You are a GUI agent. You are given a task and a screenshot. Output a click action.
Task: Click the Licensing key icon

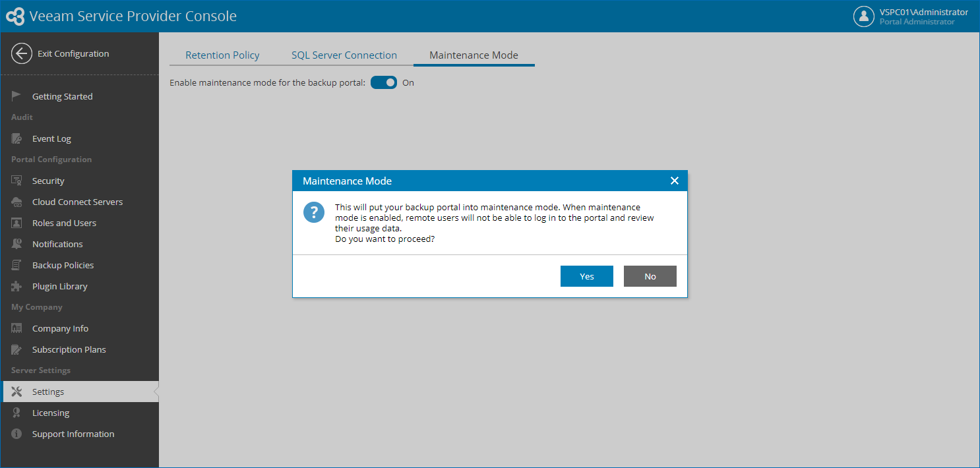click(x=16, y=413)
